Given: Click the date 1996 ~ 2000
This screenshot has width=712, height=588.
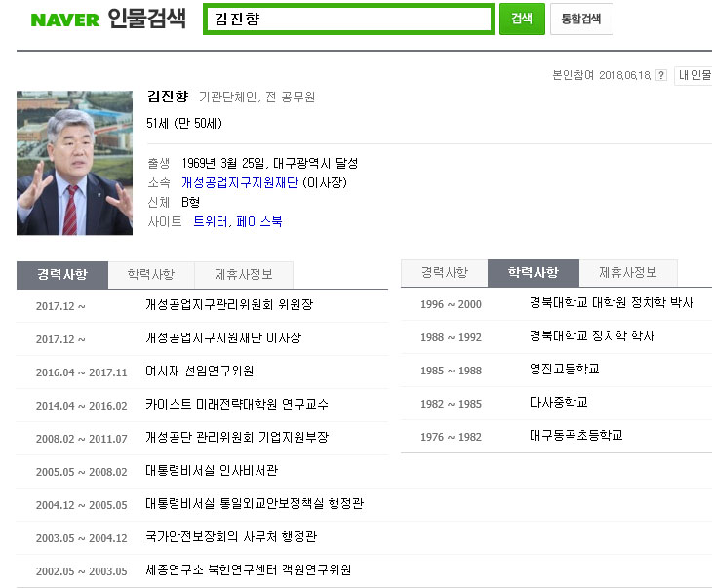Looking at the screenshot, I should click(451, 304).
